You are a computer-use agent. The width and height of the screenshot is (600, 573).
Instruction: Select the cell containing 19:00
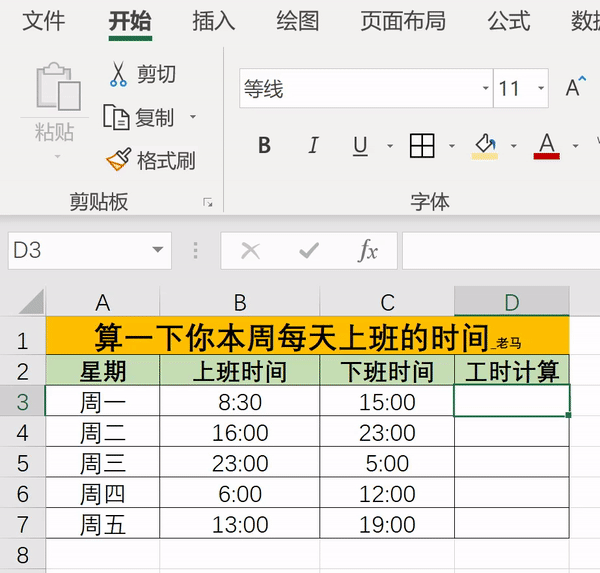point(387,524)
